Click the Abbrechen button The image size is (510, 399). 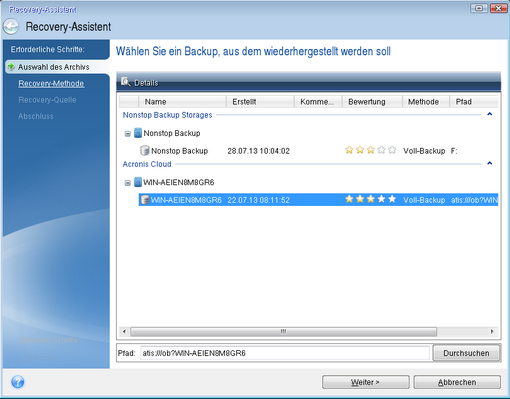click(x=457, y=382)
